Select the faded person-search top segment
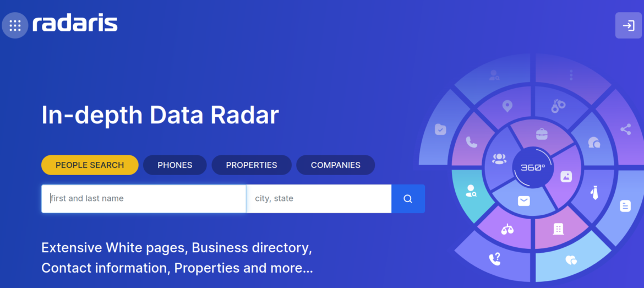Screen dimensions: 644x288 494,75
